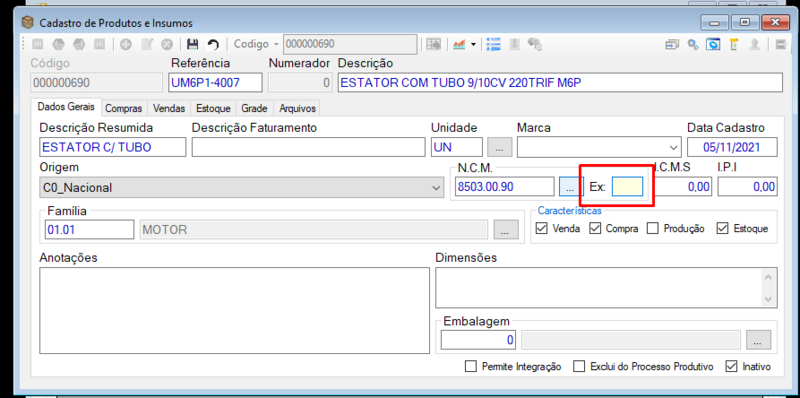Click the grayed user silhouette icon
The image size is (800, 398).
754,44
